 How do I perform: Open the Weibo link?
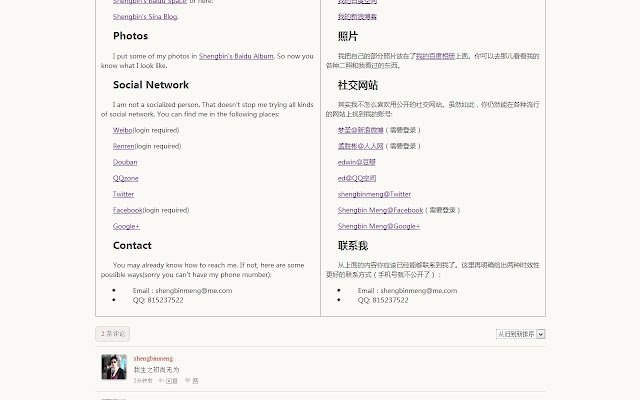pyautogui.click(x=123, y=130)
